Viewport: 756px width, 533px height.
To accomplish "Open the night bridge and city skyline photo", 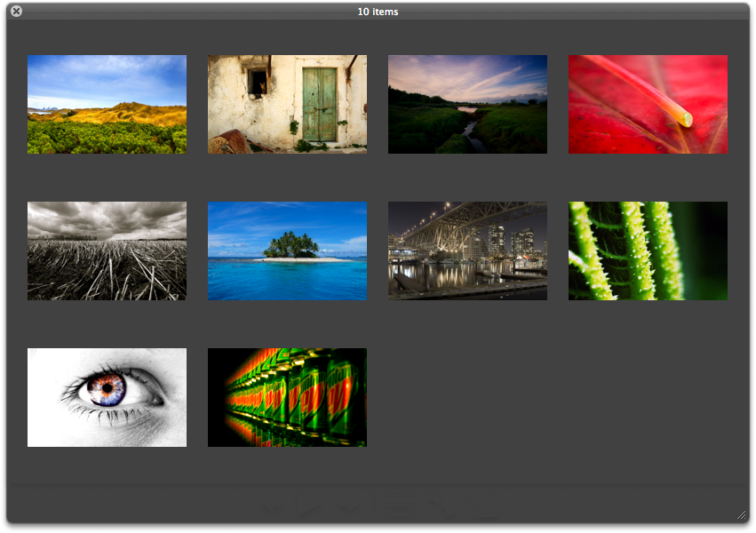I will [467, 251].
